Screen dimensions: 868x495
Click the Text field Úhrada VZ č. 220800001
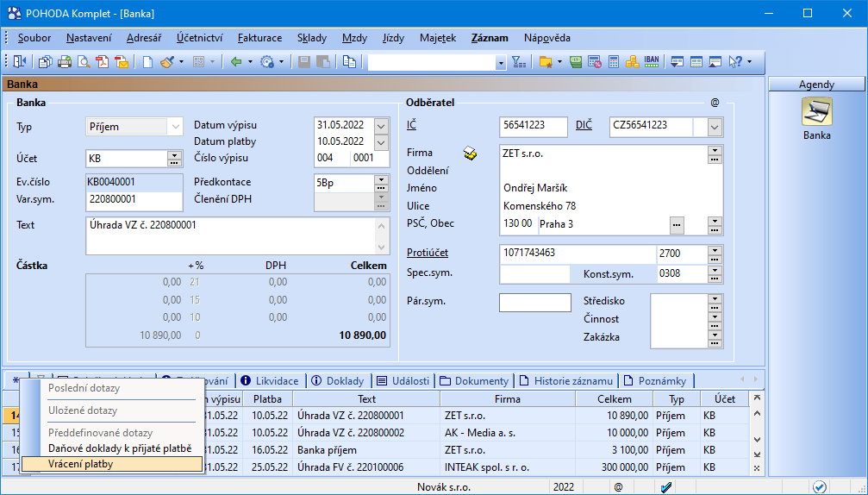point(231,235)
